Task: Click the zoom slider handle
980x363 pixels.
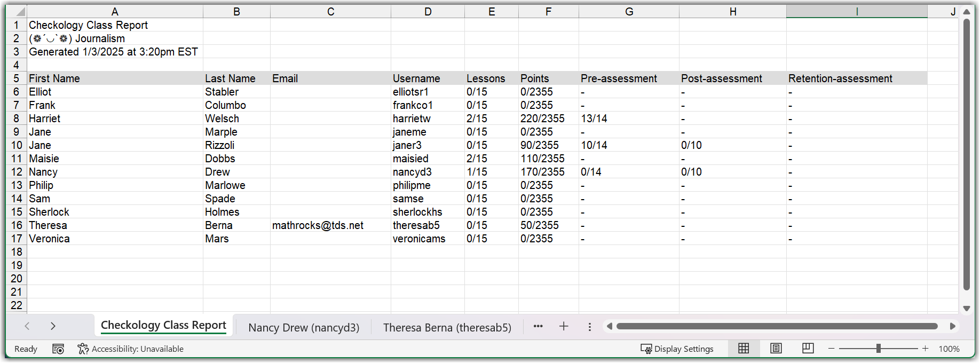Action: point(879,349)
